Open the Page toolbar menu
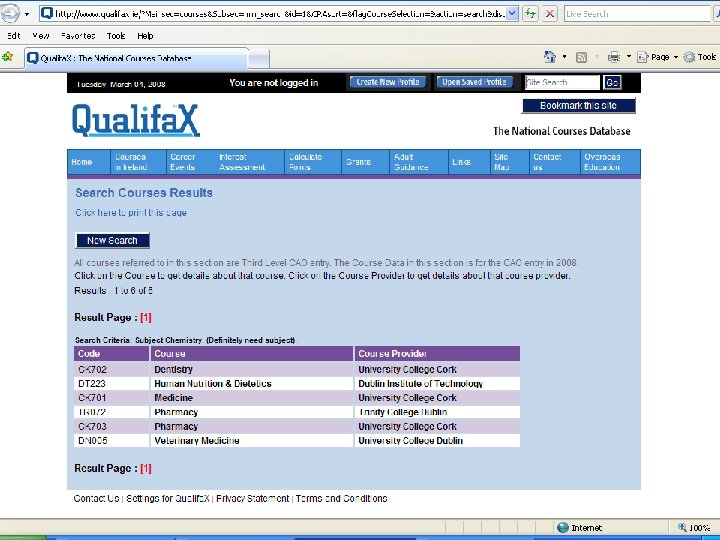 coord(657,57)
